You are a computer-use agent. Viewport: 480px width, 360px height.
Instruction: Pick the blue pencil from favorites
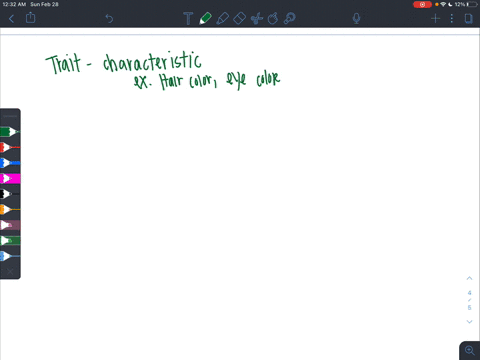10,163
